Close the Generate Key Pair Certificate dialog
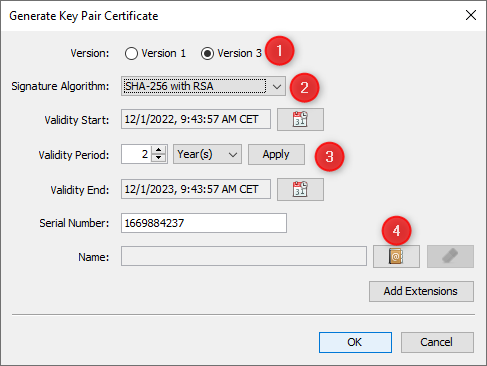Image resolution: width=487 pixels, height=366 pixels. [471, 15]
